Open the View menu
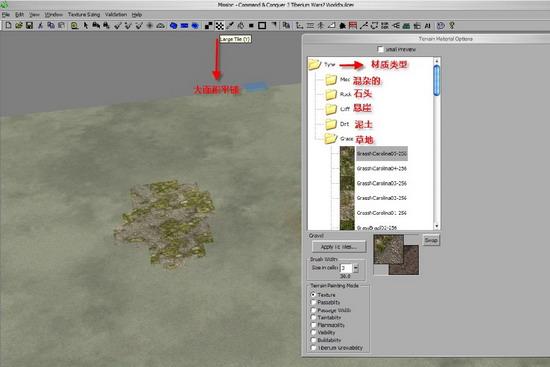The width and height of the screenshot is (550, 367). point(34,14)
